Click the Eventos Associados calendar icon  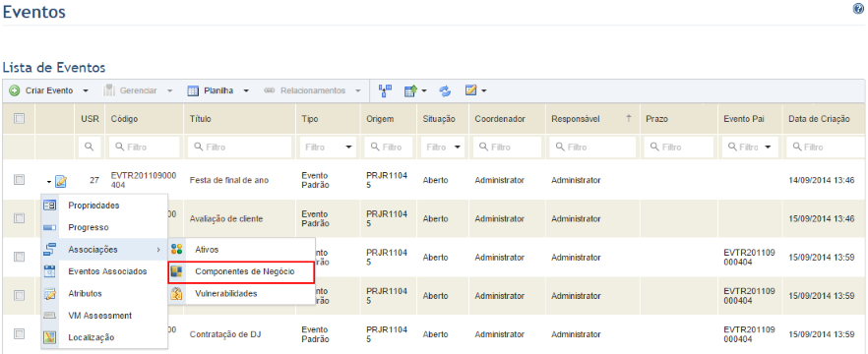[49, 271]
